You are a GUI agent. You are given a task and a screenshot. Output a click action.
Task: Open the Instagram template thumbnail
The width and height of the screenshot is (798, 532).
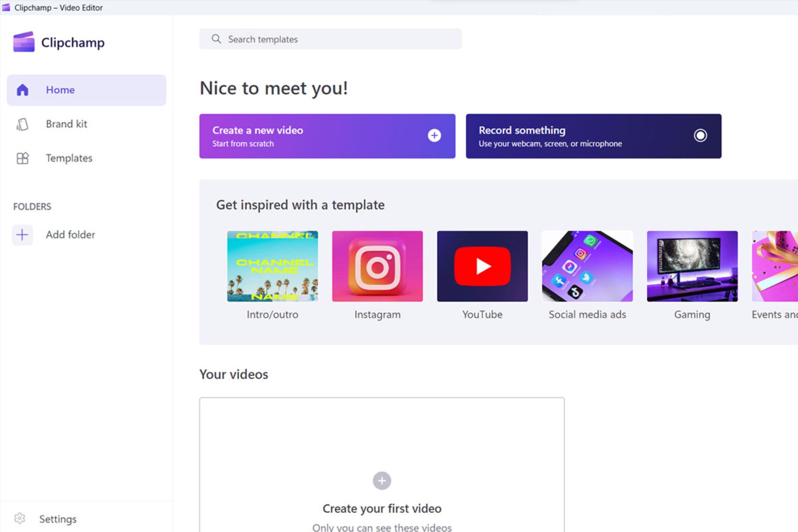click(377, 266)
